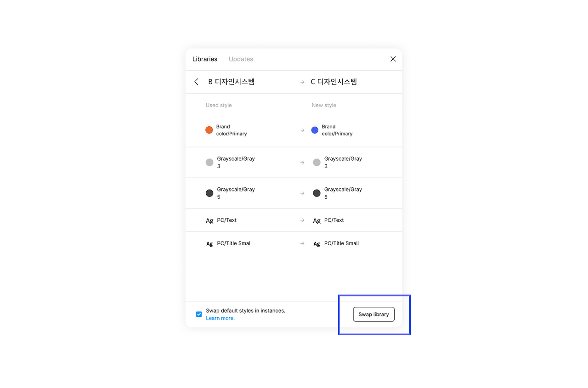This screenshot has width=588, height=388.
Task: Click the Ag icon for used PC/Title Small
Action: (x=209, y=244)
